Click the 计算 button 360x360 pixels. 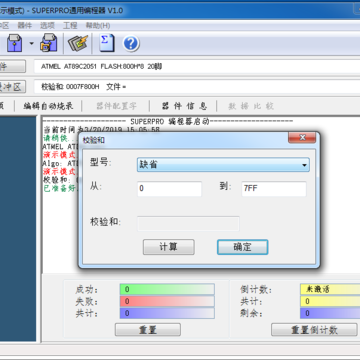click(x=169, y=247)
